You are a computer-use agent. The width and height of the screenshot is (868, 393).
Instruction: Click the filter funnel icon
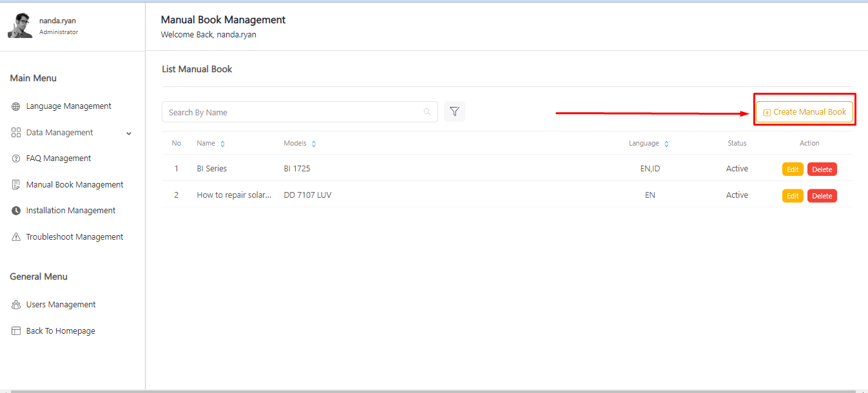(454, 111)
